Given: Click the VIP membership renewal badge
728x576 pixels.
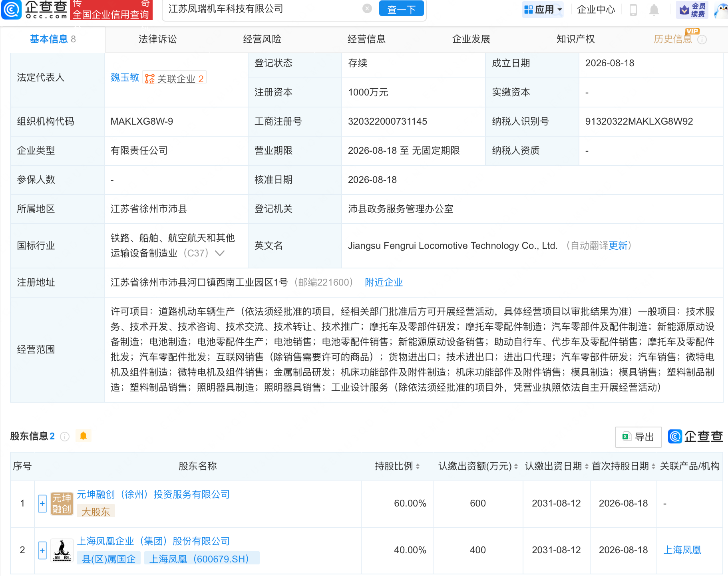Looking at the screenshot, I should (692, 10).
